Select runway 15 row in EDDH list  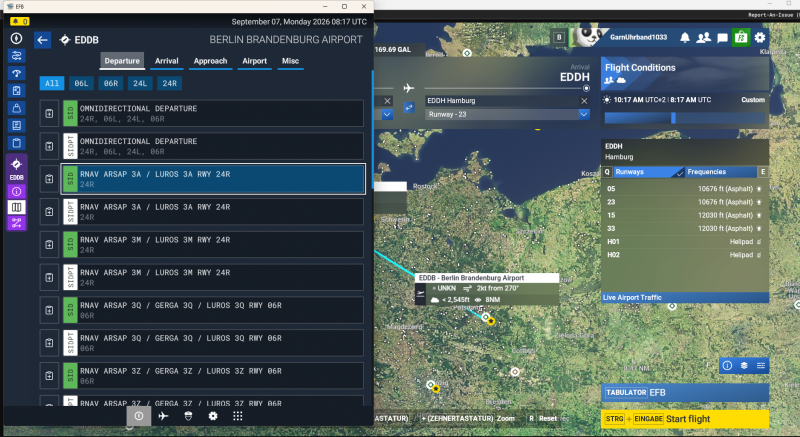pyautogui.click(x=685, y=215)
